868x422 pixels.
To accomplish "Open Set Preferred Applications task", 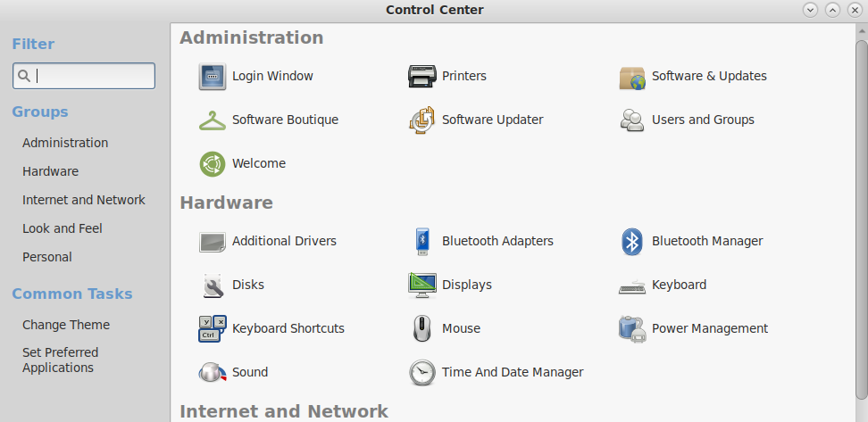I will tap(61, 360).
